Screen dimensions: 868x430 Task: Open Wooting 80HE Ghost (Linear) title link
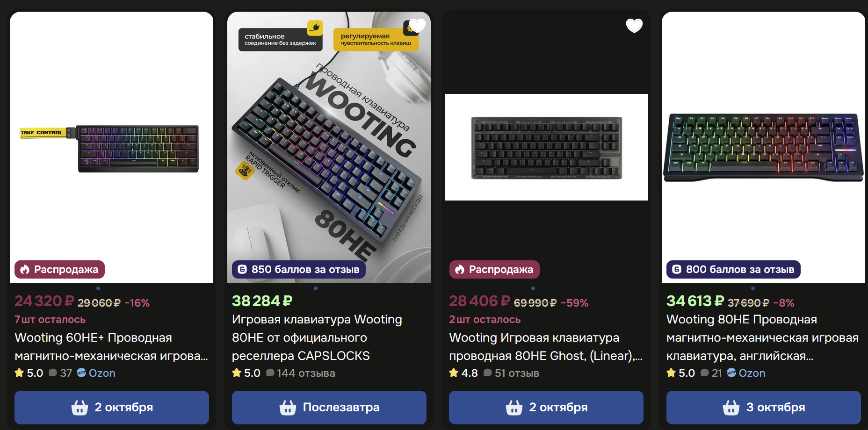(546, 347)
